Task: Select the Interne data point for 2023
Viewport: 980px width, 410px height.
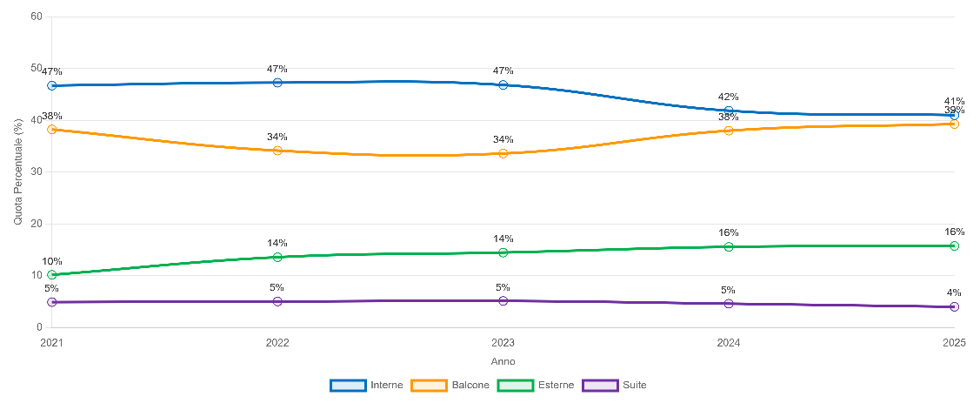Action: [503, 84]
